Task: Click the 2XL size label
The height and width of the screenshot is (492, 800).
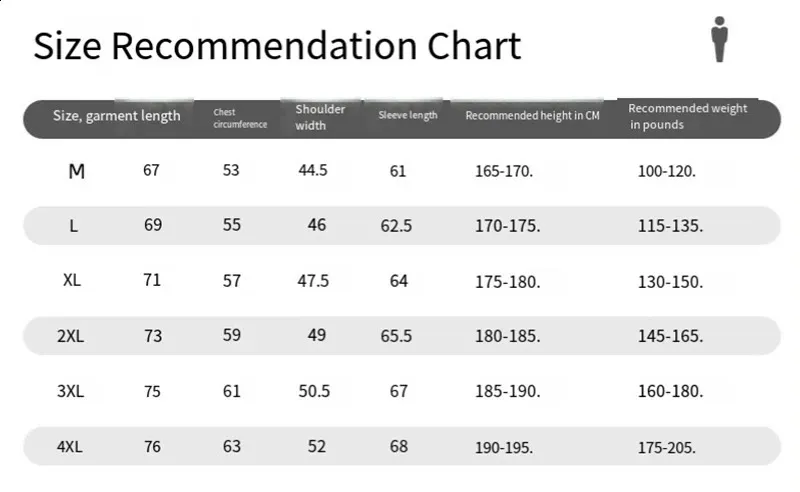Action: pos(71,336)
